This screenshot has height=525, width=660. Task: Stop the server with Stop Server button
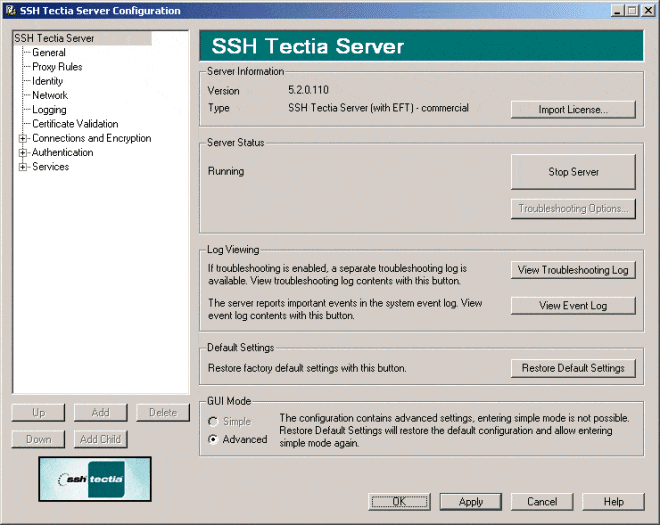coord(573,172)
